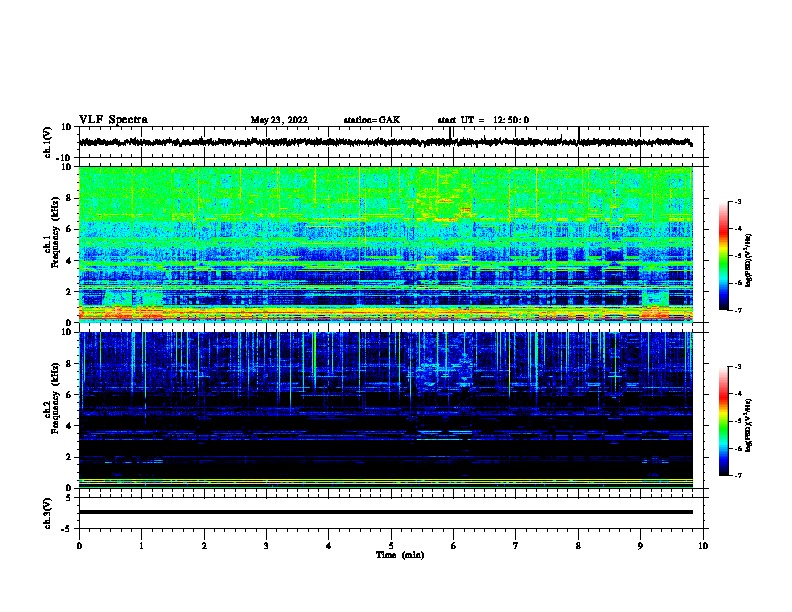Select the date text "May 23, 2022"
The width and height of the screenshot is (792, 612).
point(279,120)
